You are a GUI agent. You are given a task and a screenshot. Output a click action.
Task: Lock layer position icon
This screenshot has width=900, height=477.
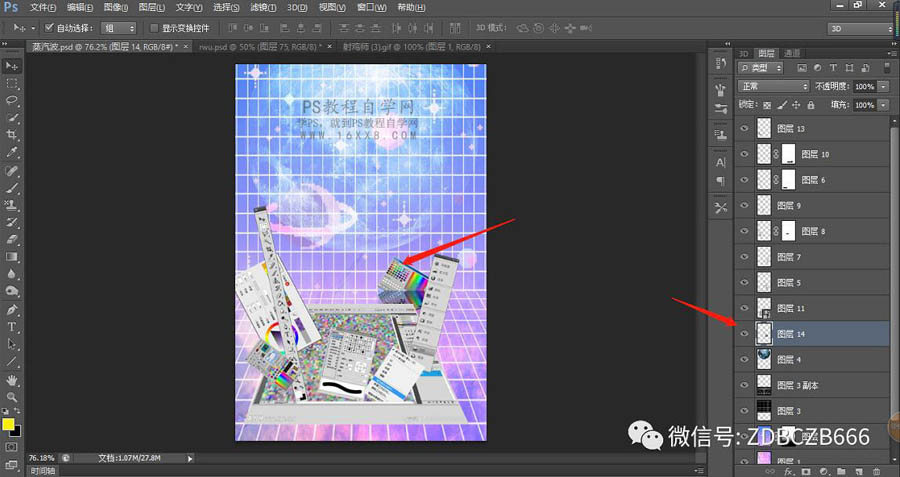[796, 105]
